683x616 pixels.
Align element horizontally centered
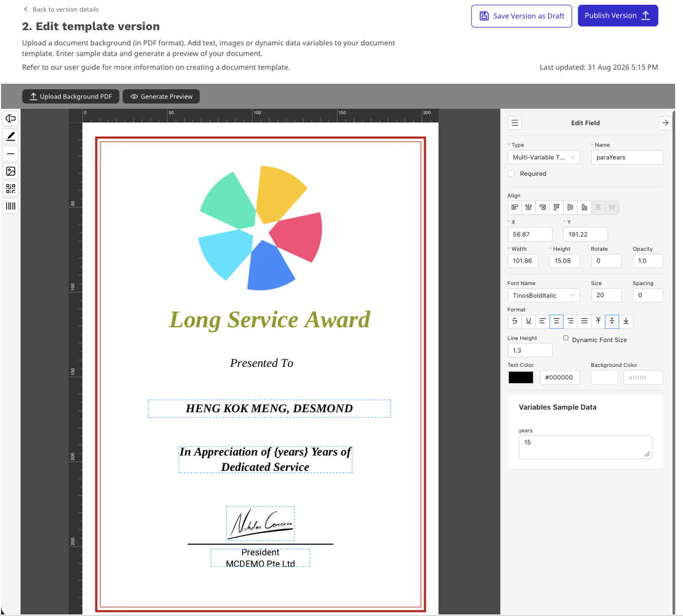tap(529, 207)
